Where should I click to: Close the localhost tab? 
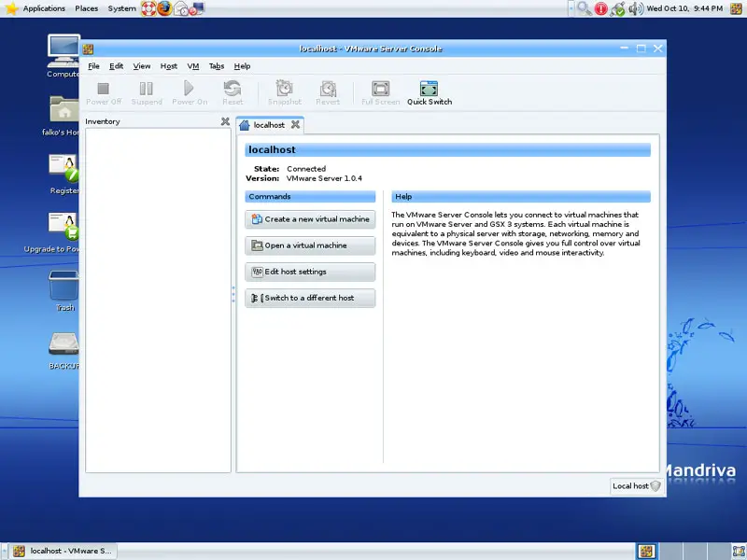click(x=295, y=124)
